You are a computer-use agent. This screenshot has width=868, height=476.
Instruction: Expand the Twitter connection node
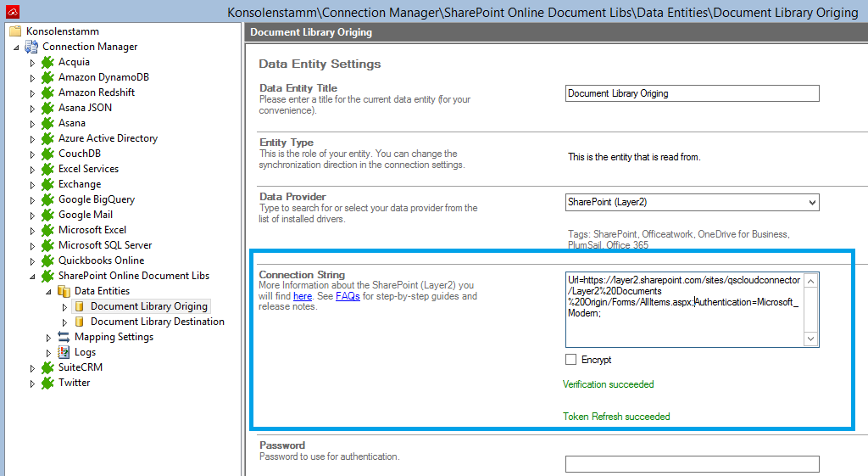33,384
